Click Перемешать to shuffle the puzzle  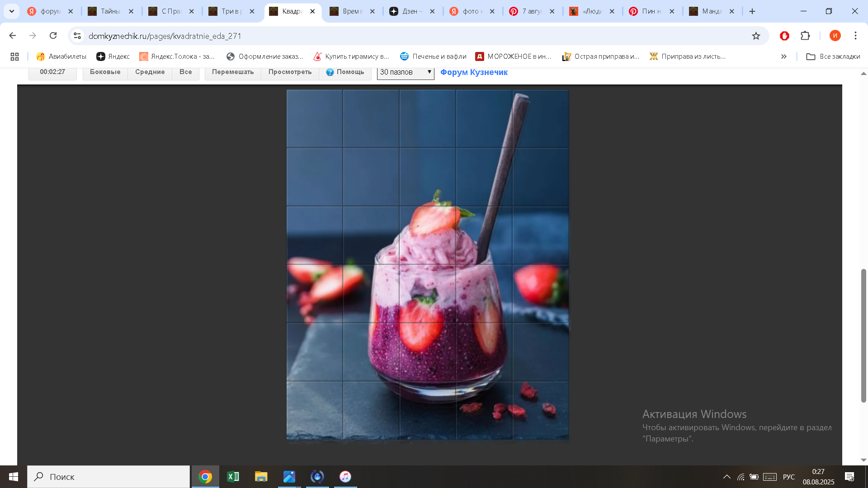[233, 72]
